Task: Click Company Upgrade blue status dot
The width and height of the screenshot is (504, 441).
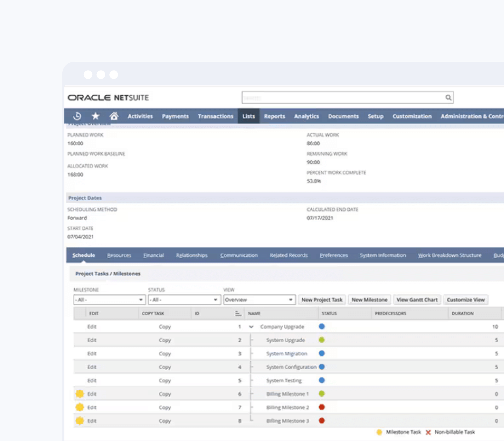Action: 322,326
